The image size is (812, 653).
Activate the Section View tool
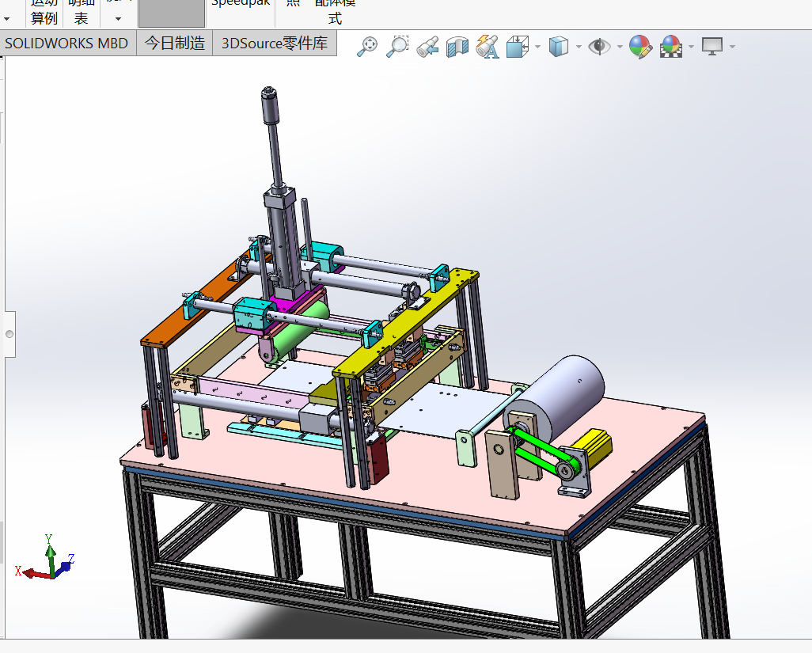pyautogui.click(x=457, y=47)
